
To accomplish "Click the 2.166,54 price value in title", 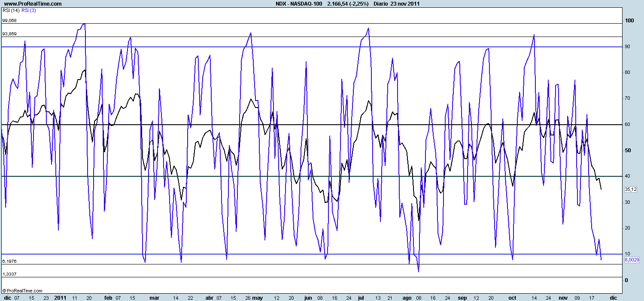I will click(337, 3).
